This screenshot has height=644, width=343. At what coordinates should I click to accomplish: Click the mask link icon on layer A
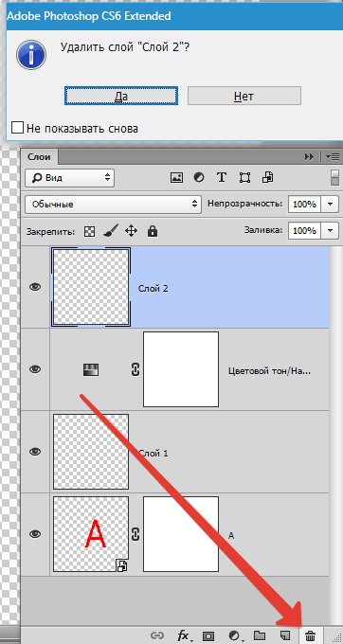pos(135,534)
